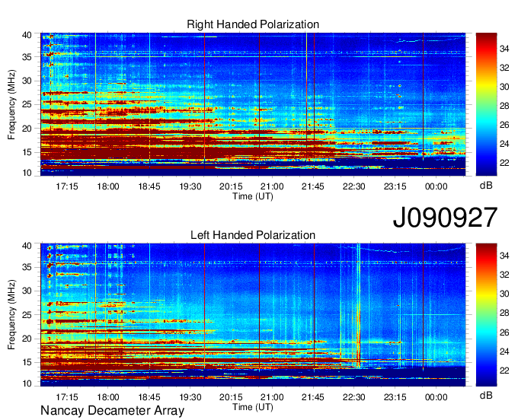518x420 pixels.
Task: Click the 19:30 tick label on upper plot
Action: [190, 186]
